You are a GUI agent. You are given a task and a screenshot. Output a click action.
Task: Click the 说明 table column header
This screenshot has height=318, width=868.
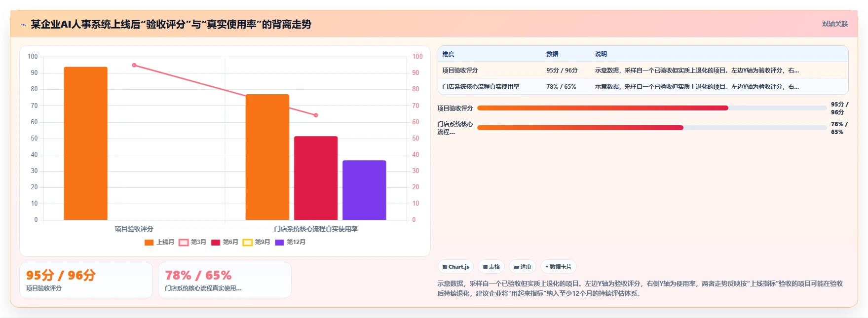(x=601, y=54)
